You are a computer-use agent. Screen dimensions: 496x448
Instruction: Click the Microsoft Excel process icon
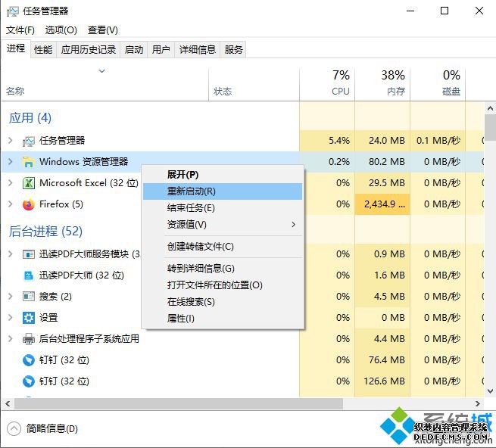(29, 183)
